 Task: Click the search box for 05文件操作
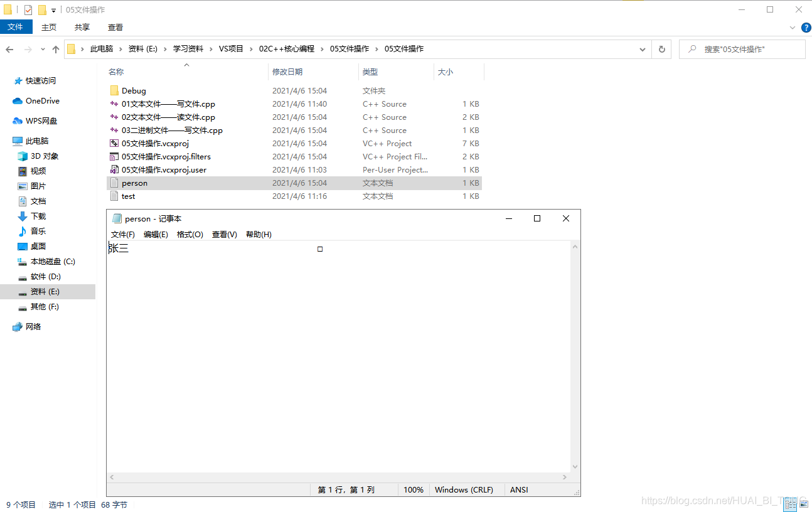point(742,49)
